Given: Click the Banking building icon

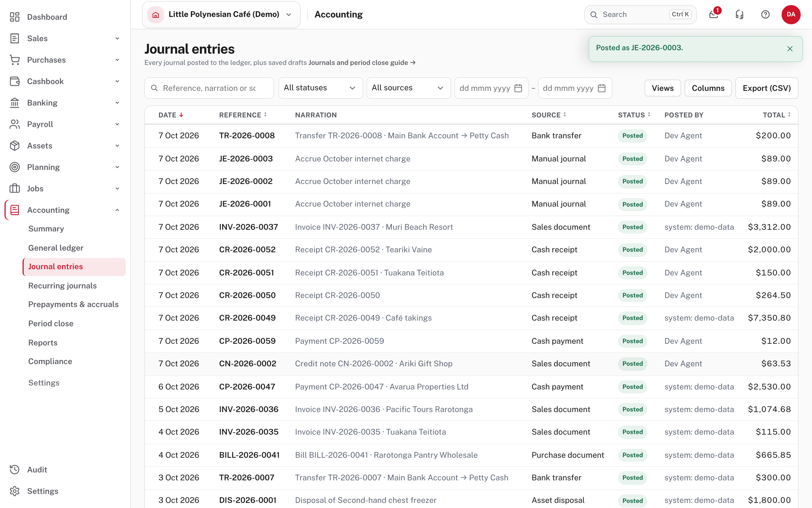Looking at the screenshot, I should pos(14,103).
